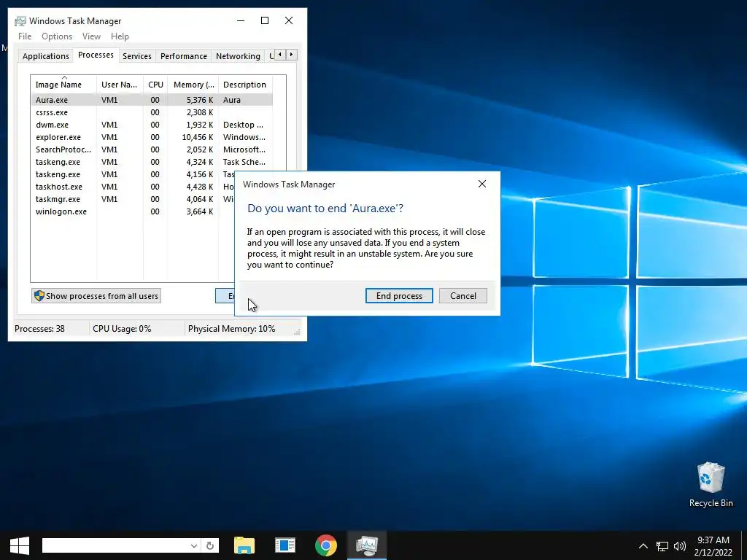The image size is (747, 560).
Task: Sort by the User Name column header
Action: [x=120, y=85]
